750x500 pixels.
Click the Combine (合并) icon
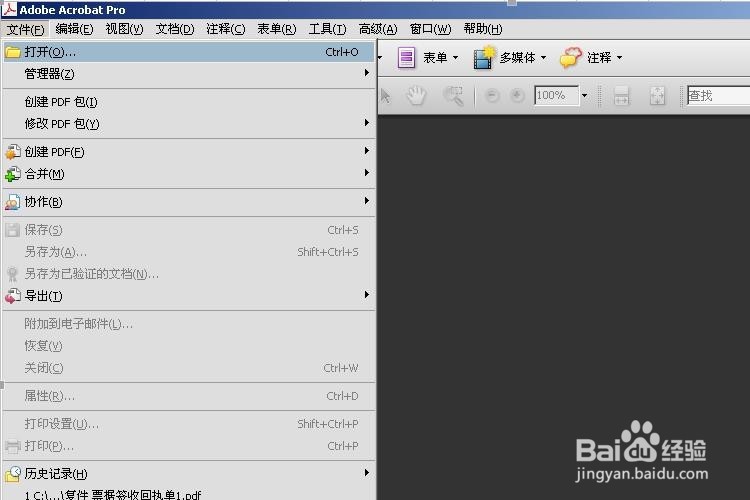tap(12, 174)
